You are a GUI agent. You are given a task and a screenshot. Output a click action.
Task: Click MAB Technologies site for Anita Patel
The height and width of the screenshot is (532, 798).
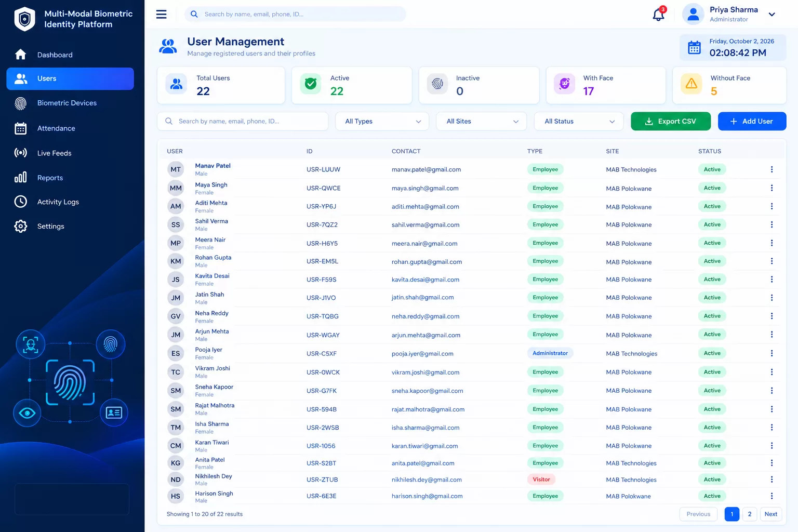[x=631, y=463]
